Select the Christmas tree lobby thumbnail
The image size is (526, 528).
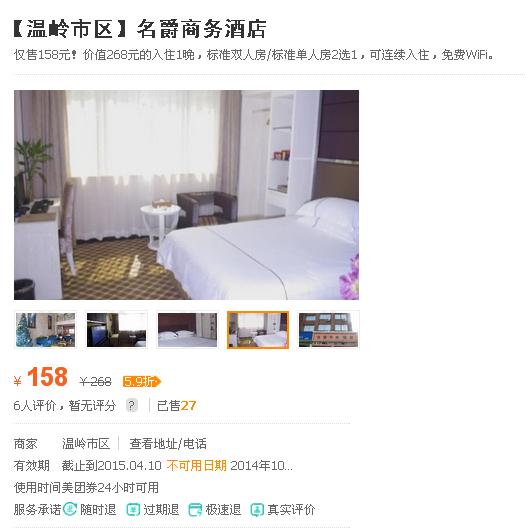tap(45, 330)
